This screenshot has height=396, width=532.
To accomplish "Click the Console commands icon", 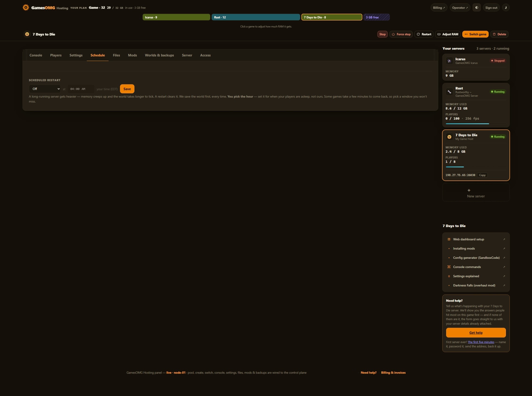I will tap(449, 267).
